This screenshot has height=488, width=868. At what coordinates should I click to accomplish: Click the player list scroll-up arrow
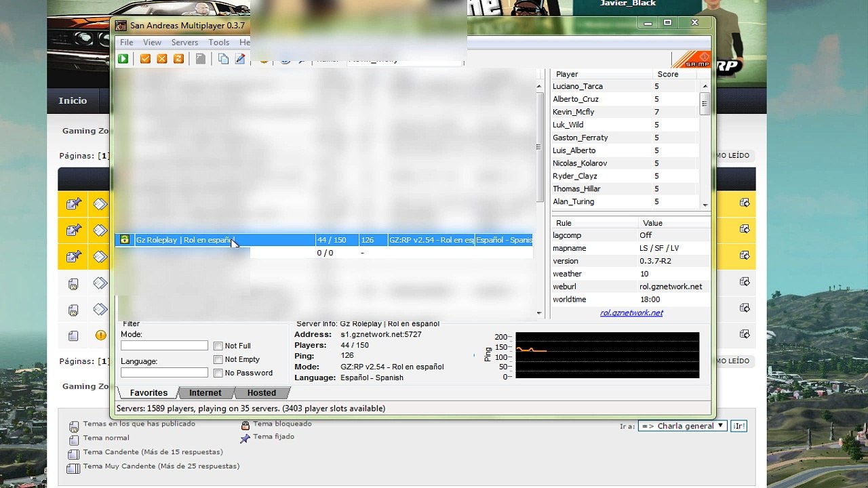[x=705, y=86]
